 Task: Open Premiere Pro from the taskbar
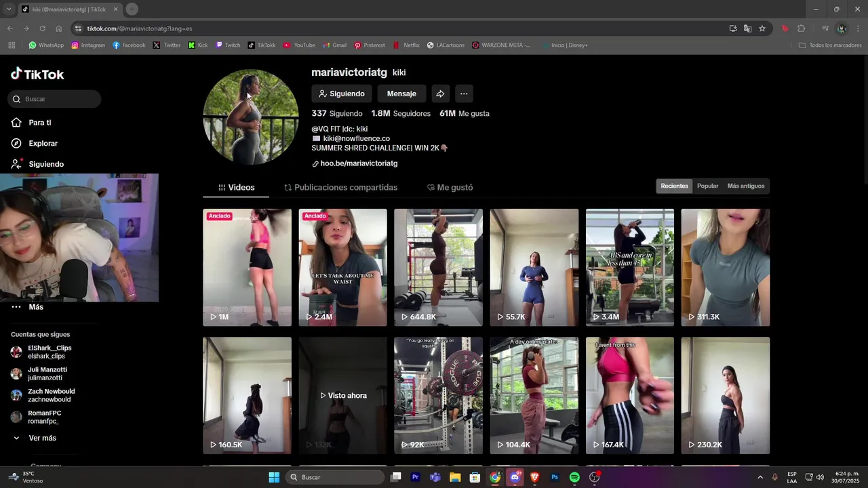pyautogui.click(x=416, y=477)
